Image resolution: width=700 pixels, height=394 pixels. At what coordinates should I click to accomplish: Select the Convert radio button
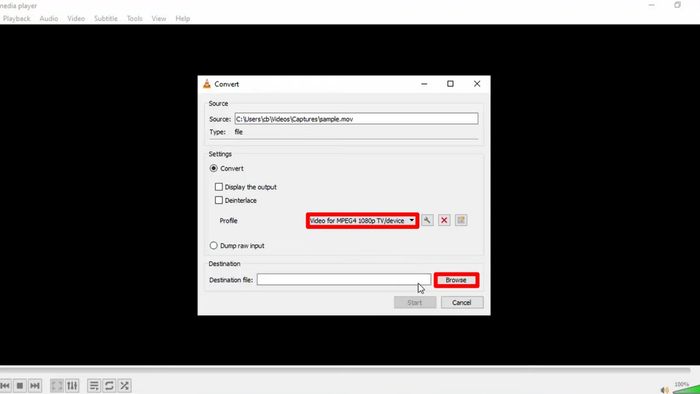[x=214, y=168]
